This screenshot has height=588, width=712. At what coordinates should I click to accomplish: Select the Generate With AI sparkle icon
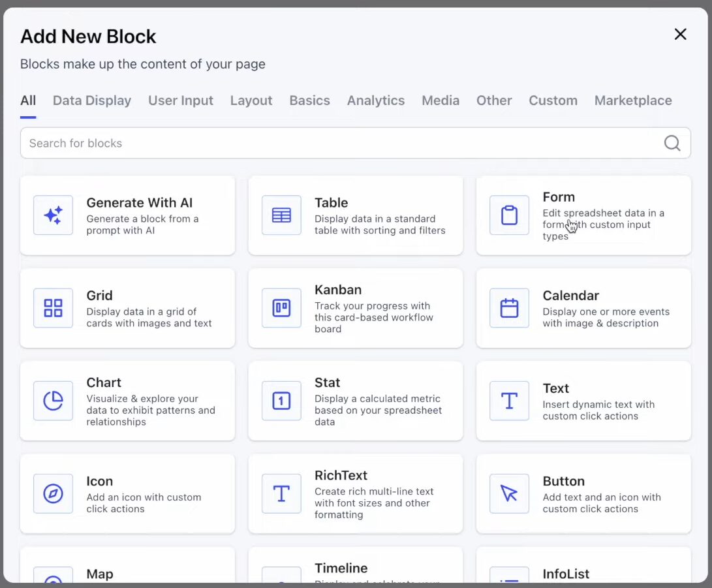click(53, 215)
